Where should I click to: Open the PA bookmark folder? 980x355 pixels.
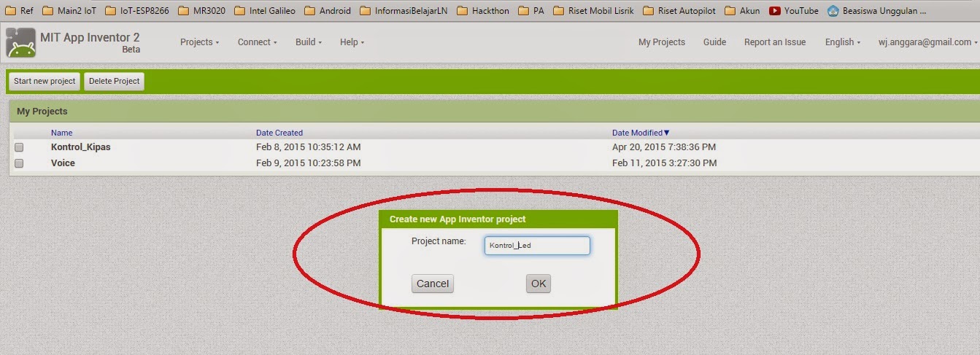(x=531, y=11)
